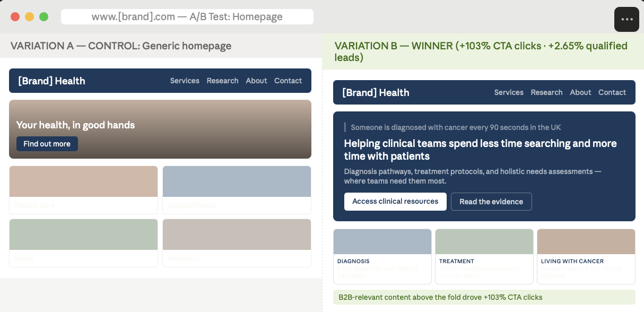
Task: Click the [Brand] Health logo in Variation A
Action: [x=50, y=81]
